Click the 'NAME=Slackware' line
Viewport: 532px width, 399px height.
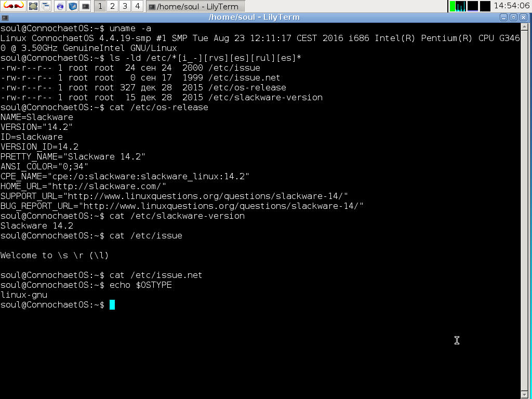(x=37, y=117)
